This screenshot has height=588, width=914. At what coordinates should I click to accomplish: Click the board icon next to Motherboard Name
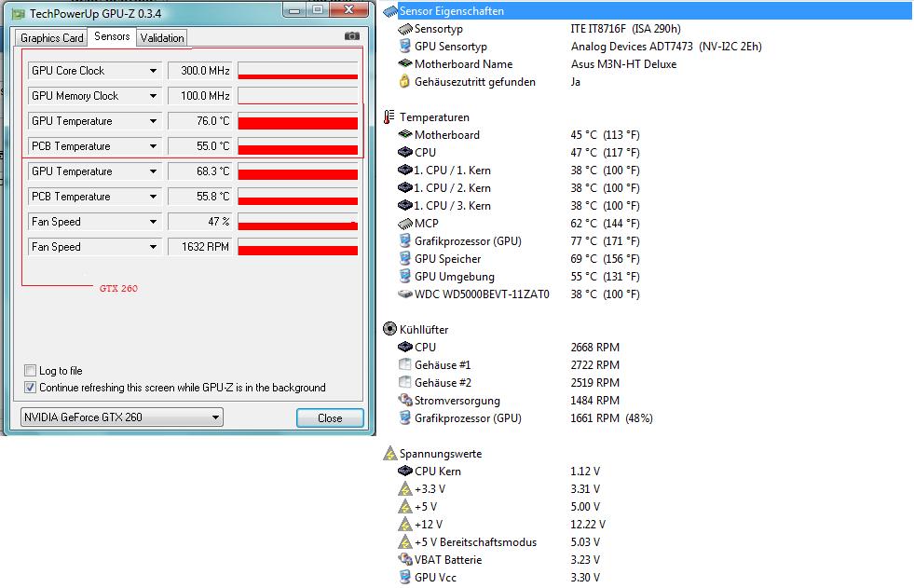click(405, 63)
